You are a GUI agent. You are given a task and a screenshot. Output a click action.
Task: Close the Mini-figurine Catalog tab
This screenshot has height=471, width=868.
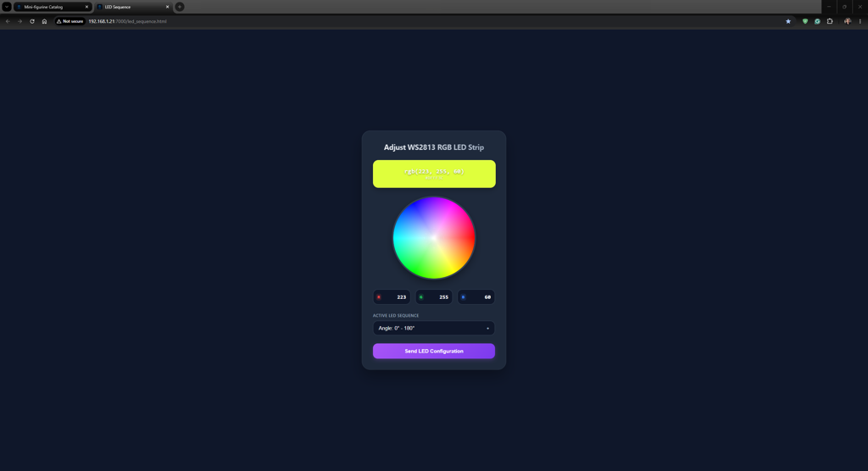pyautogui.click(x=87, y=7)
